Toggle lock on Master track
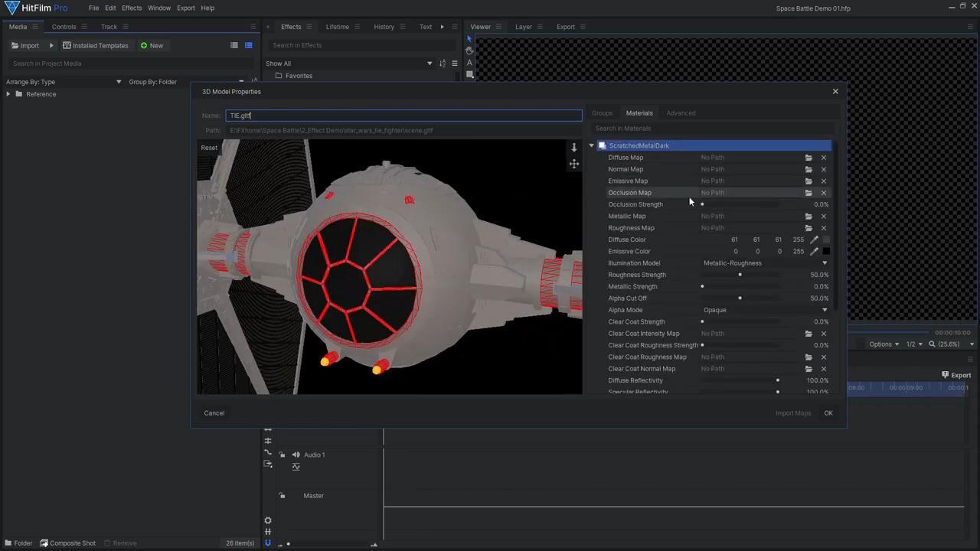This screenshot has height=551, width=980. pos(283,496)
